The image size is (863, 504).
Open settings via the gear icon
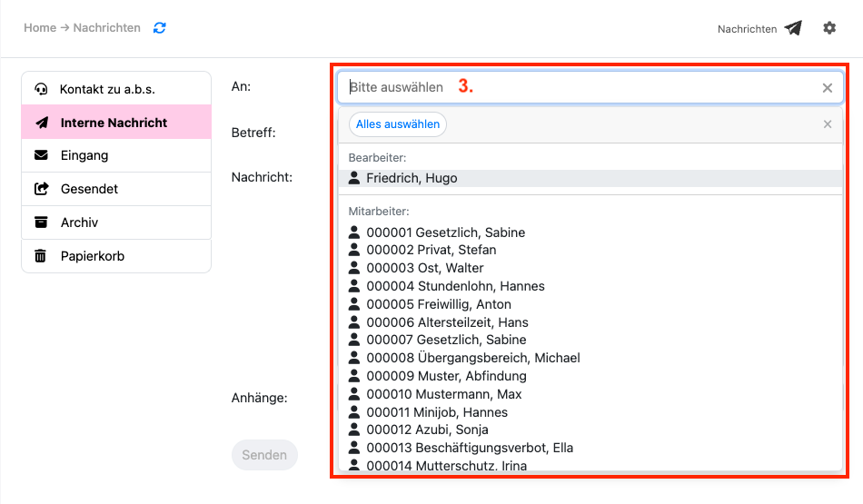[x=829, y=28]
